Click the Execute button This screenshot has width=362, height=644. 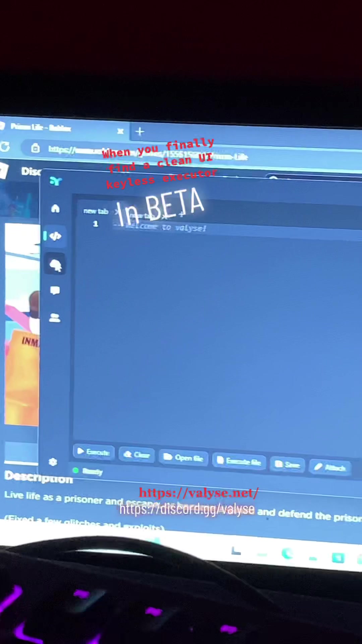pyautogui.click(x=94, y=452)
